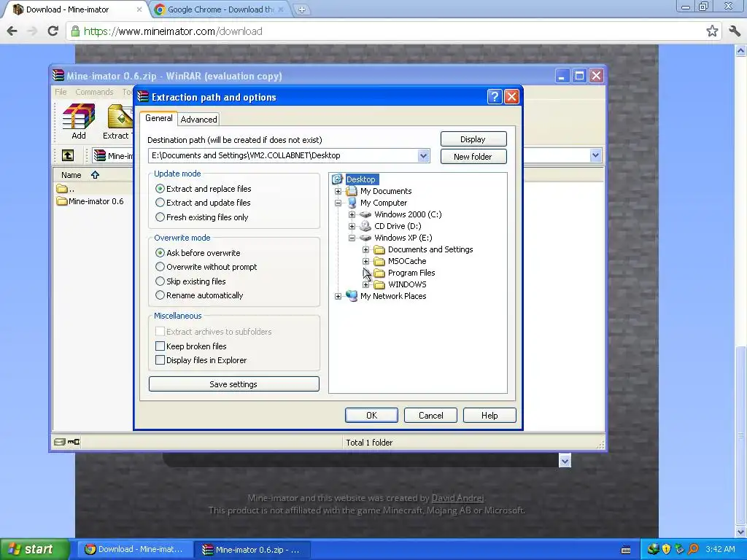Click the magnifier tray icon
The height and width of the screenshot is (560, 747).
693,549
